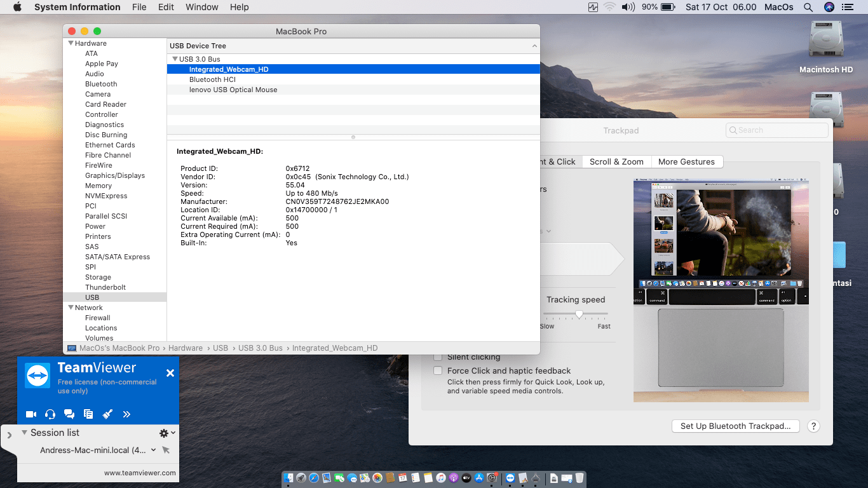The image size is (868, 488).
Task: Select Bluetooth HCI in USB tree
Action: tap(353, 79)
